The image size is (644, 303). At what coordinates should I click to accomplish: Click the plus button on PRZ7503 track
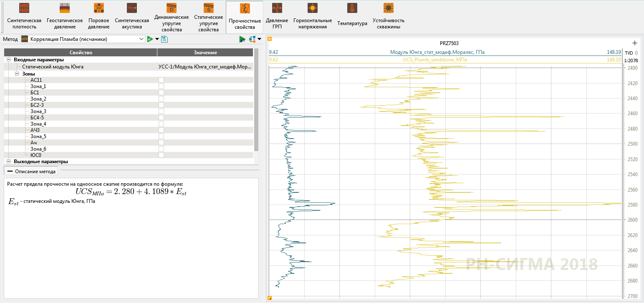click(x=635, y=43)
